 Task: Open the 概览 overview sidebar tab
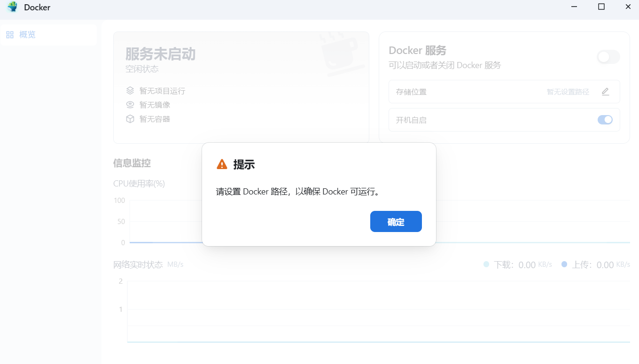coord(48,35)
